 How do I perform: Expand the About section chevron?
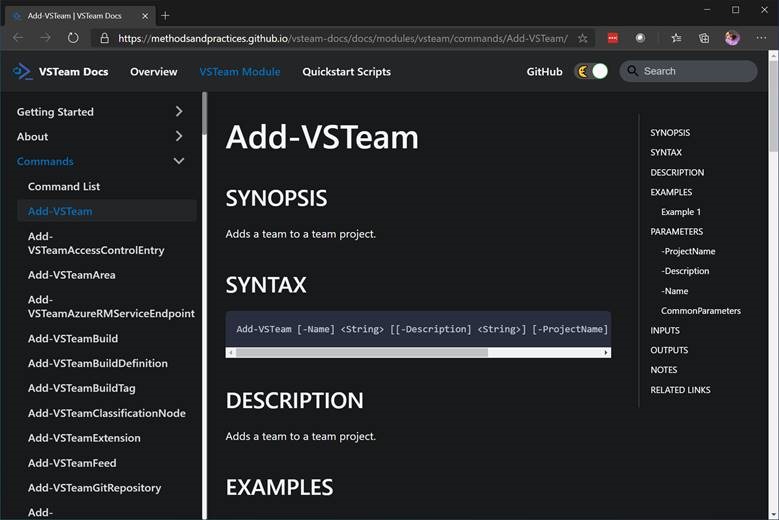[179, 136]
